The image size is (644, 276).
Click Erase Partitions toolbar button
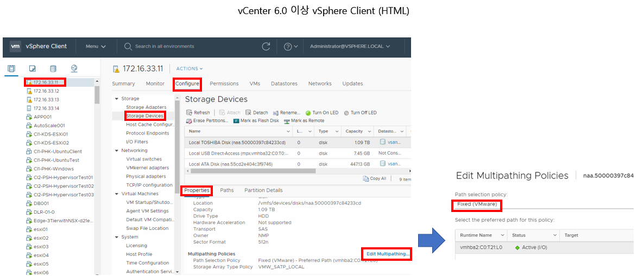tap(207, 121)
